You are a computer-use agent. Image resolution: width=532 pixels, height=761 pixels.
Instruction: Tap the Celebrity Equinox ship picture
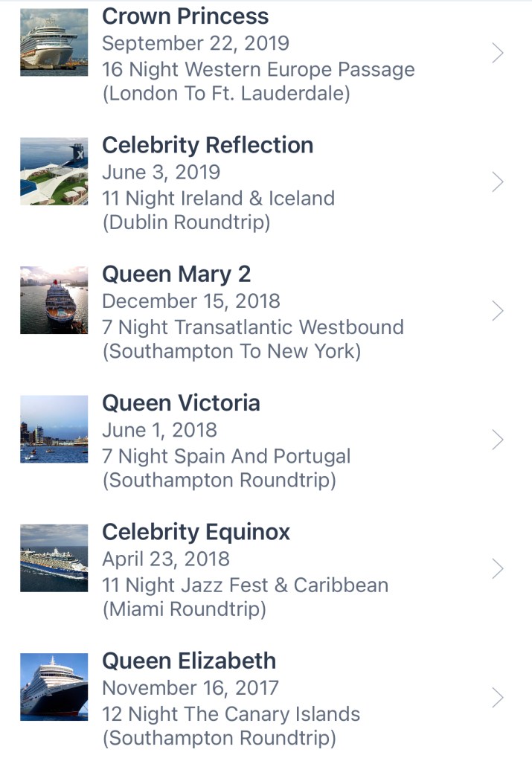pyautogui.click(x=54, y=558)
